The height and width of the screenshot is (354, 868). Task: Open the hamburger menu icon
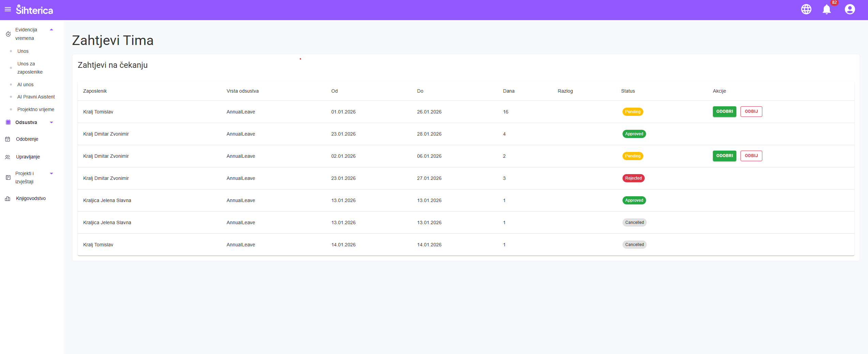tap(8, 10)
